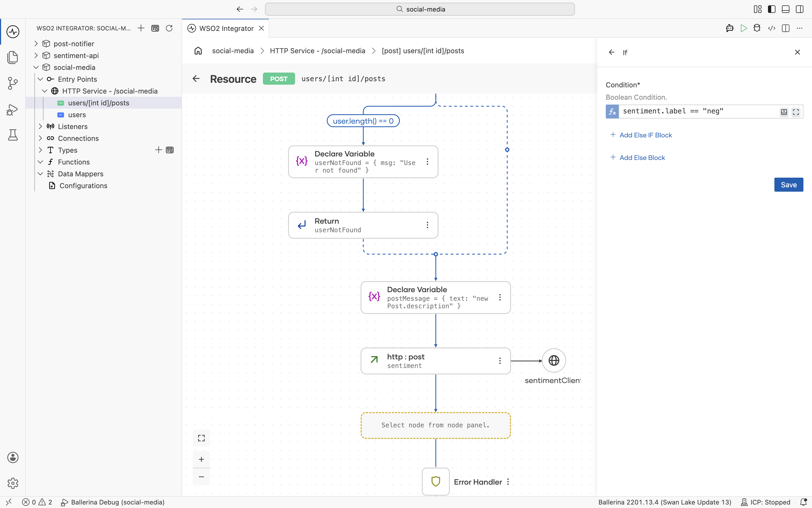The image size is (812, 508).
Task: Open the Run and Debug icon
Action: click(13, 110)
